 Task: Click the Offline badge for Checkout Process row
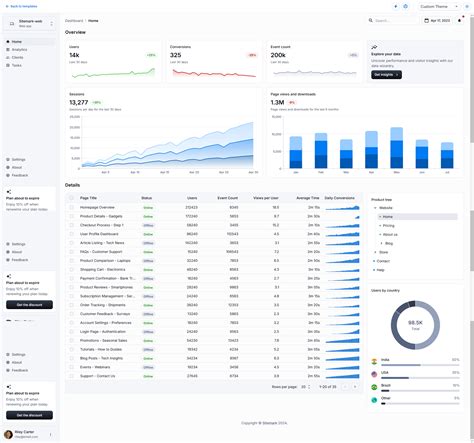pyautogui.click(x=148, y=225)
